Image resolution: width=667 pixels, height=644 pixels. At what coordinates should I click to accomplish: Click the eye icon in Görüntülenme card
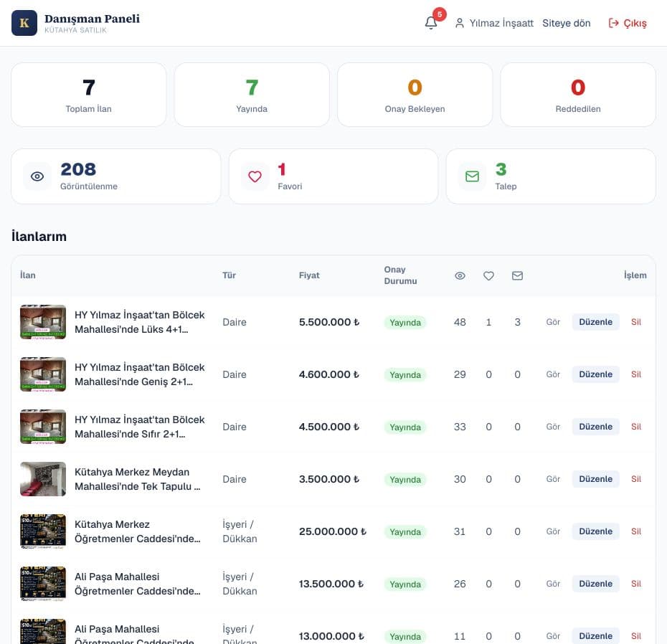[x=37, y=176]
